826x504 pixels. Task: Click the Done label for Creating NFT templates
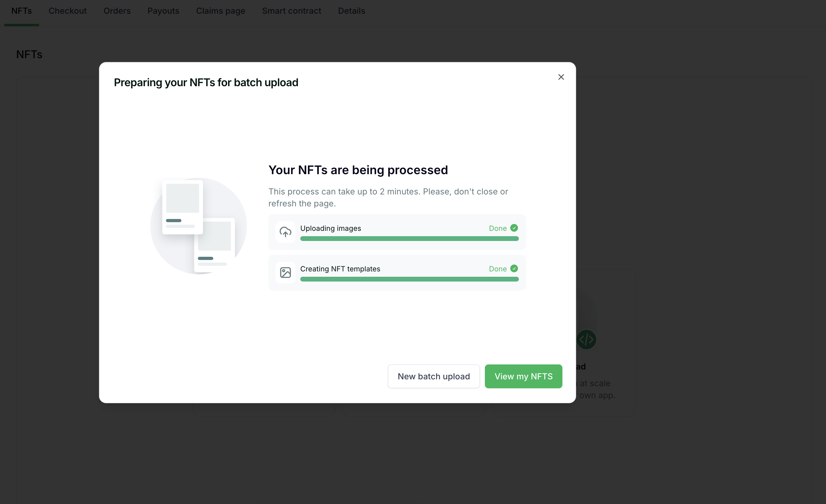click(497, 269)
